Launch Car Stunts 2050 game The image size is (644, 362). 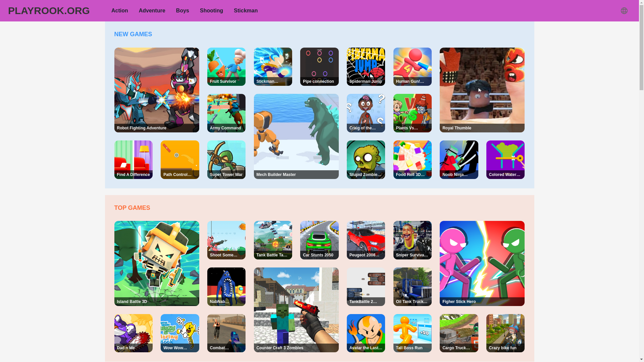(319, 240)
